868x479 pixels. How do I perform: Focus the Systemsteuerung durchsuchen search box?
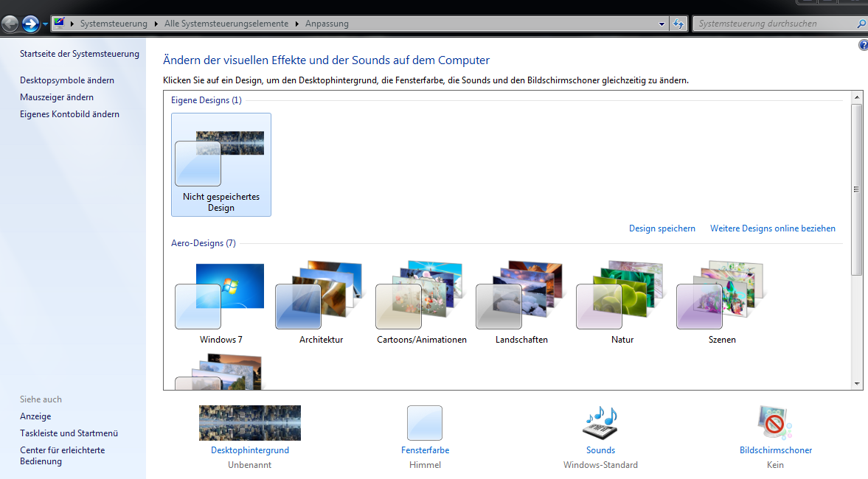pyautogui.click(x=774, y=24)
